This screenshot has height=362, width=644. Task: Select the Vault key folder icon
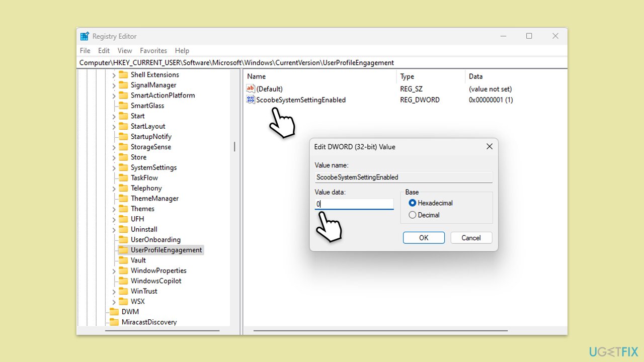[123, 260]
